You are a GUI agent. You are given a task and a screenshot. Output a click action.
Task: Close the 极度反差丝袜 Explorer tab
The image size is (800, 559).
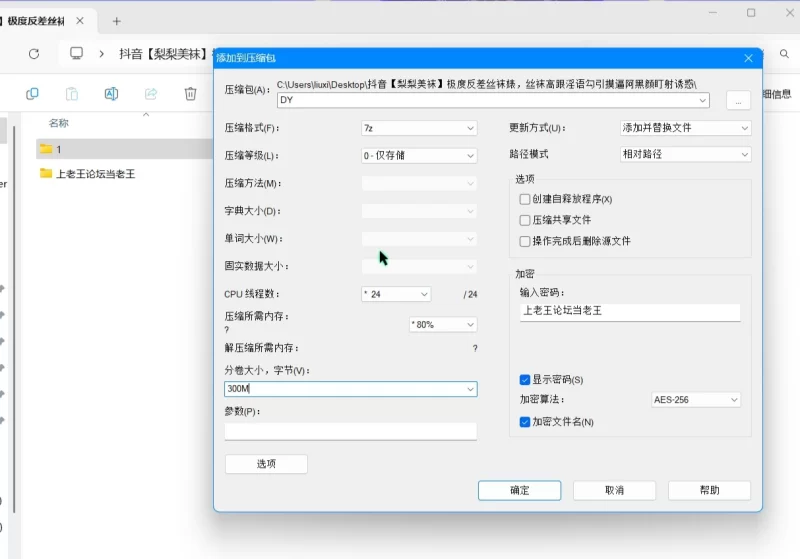click(80, 21)
